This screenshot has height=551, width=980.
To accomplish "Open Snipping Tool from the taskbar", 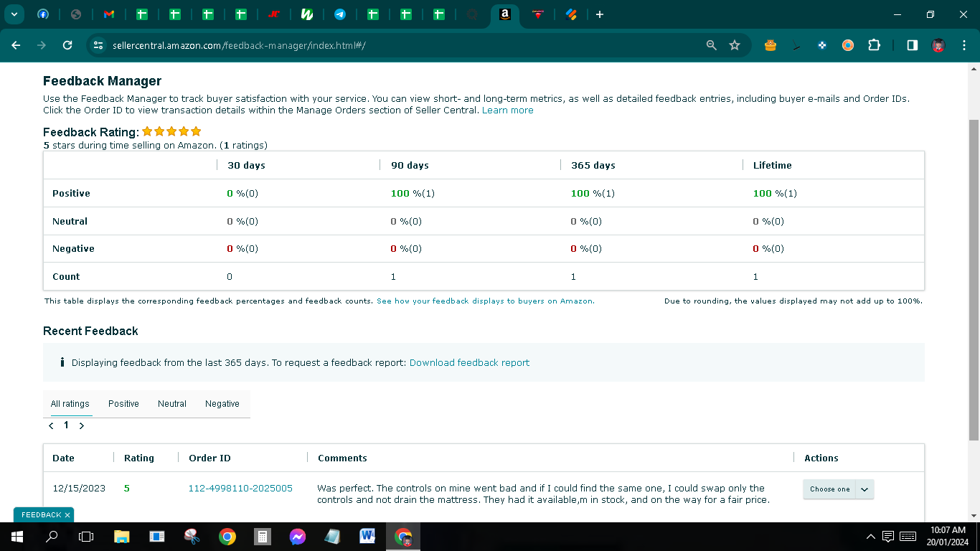I will pos(192,537).
